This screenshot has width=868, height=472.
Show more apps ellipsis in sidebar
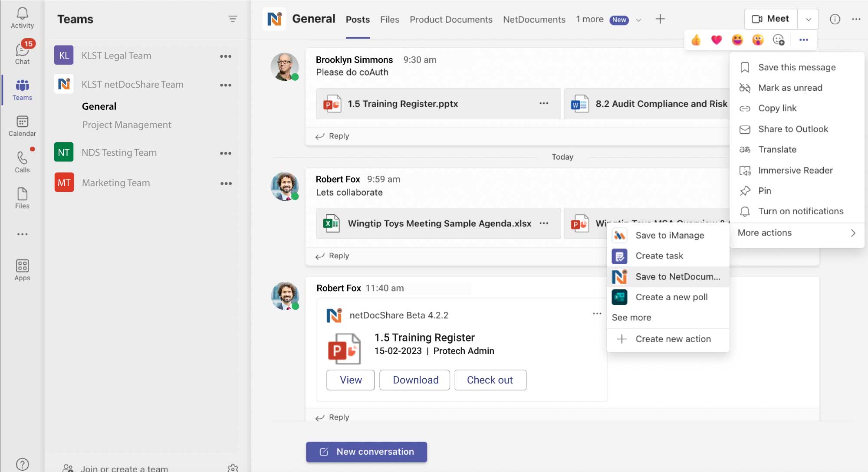pyautogui.click(x=22, y=234)
